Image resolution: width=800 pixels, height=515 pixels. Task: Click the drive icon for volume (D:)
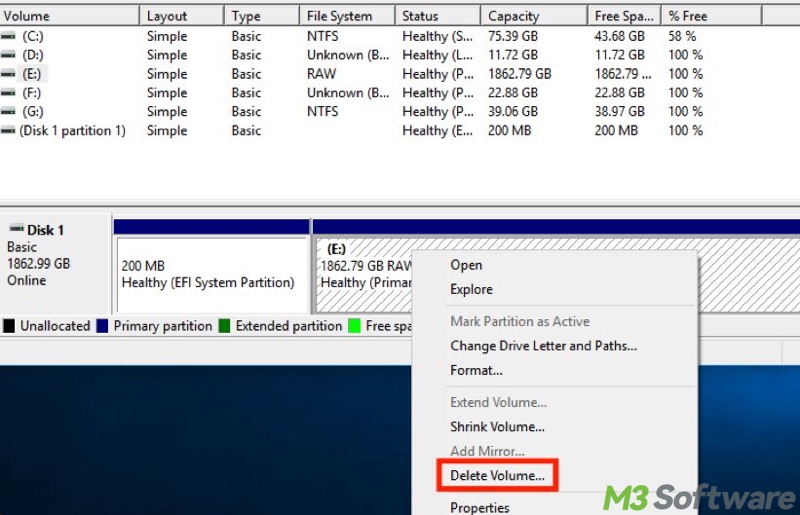(8, 55)
